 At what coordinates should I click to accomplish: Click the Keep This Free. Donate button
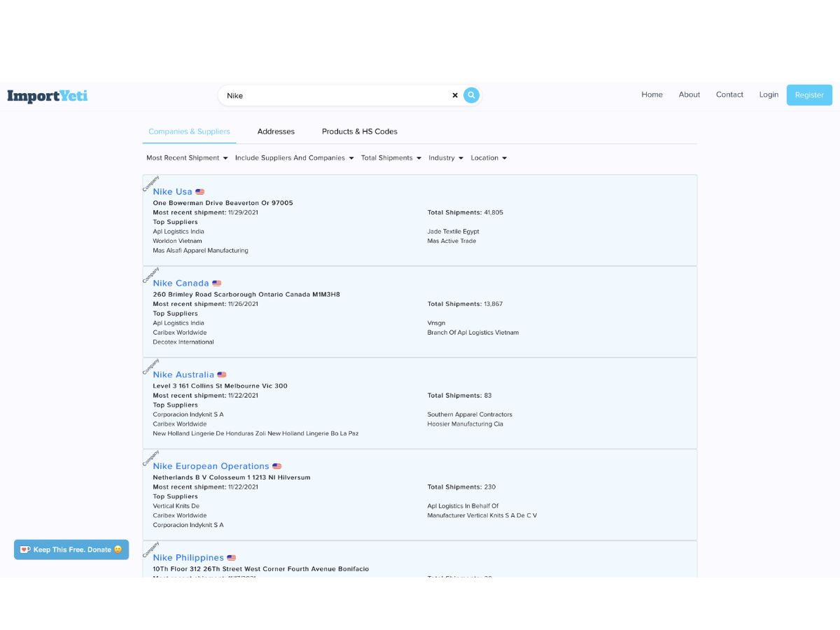coord(71,549)
